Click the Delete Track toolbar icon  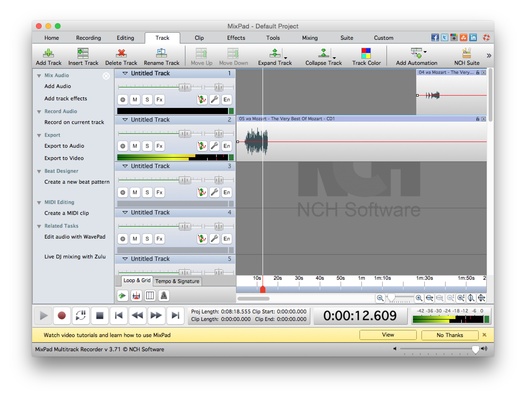[121, 56]
